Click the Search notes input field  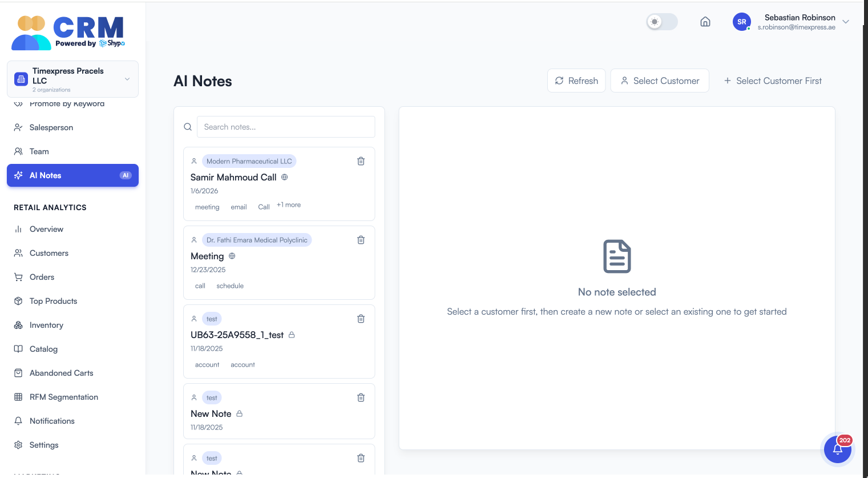(x=286, y=127)
